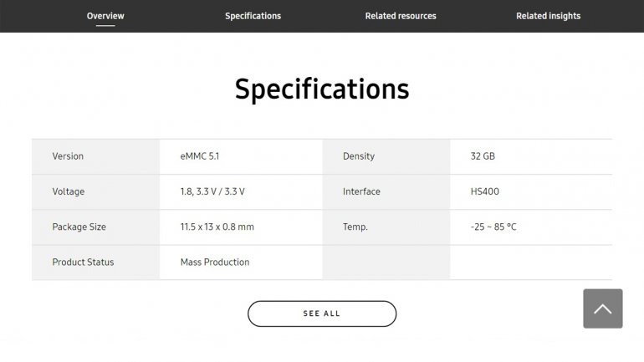Click the scroll-to-top arrow button
The image size is (644, 362).
click(x=602, y=308)
